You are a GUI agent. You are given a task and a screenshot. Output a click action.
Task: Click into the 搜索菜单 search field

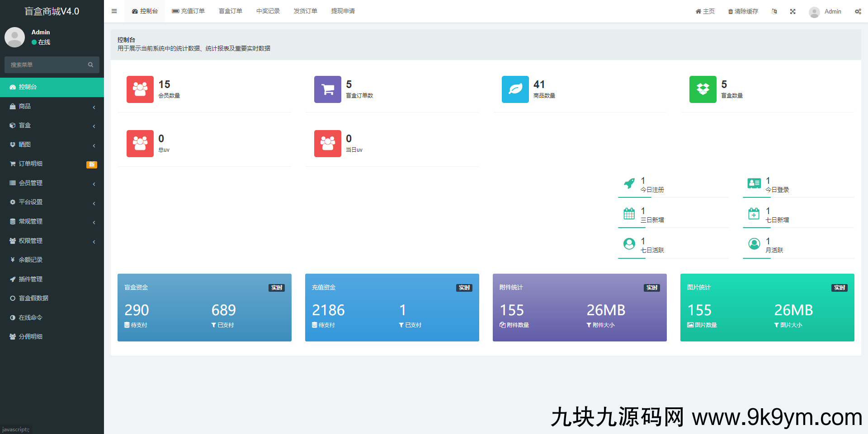click(45, 65)
